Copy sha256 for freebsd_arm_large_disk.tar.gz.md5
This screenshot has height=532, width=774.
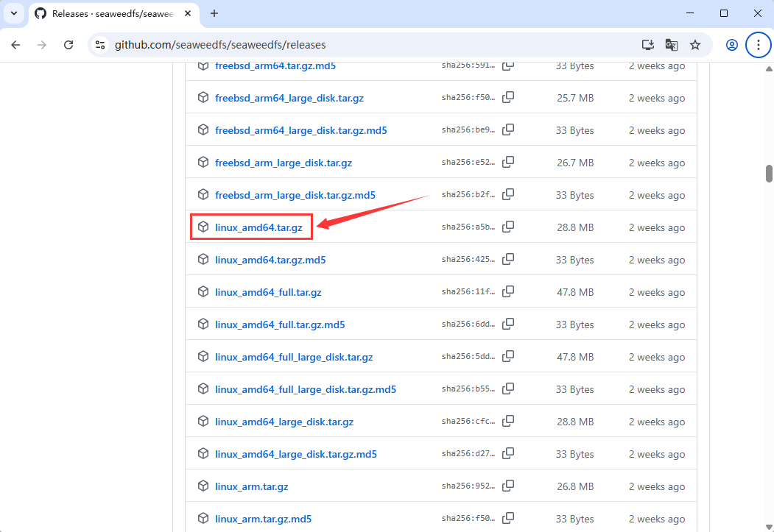pyautogui.click(x=508, y=194)
